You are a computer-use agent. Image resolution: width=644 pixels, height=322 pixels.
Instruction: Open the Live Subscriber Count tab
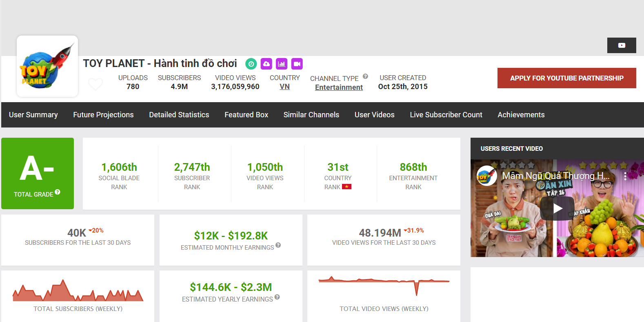pos(446,115)
